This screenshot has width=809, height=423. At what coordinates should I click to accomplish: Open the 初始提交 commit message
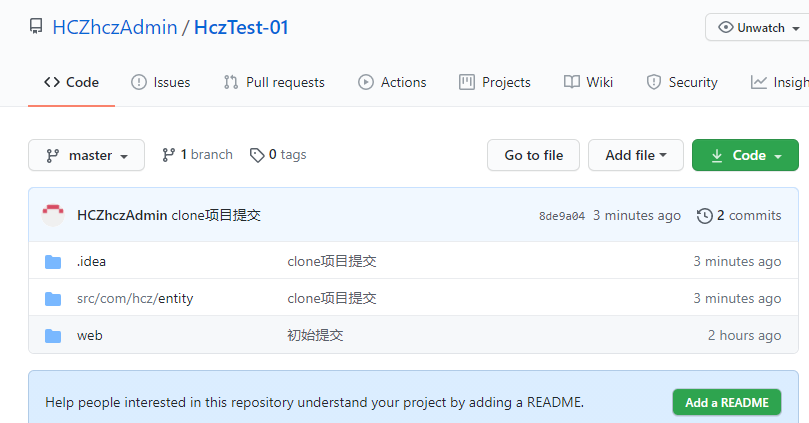[315, 335]
